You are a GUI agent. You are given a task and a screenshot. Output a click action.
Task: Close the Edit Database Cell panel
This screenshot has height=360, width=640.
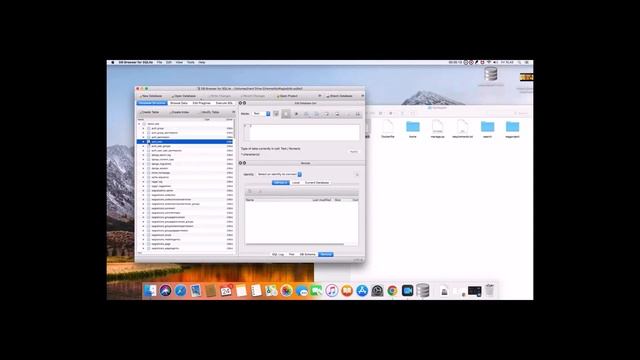point(240,103)
